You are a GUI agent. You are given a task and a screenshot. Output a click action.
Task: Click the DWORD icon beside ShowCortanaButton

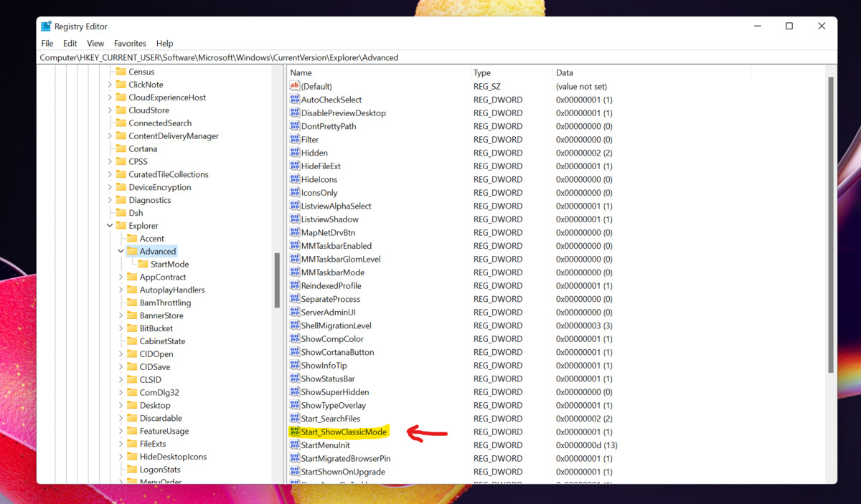[x=294, y=352]
